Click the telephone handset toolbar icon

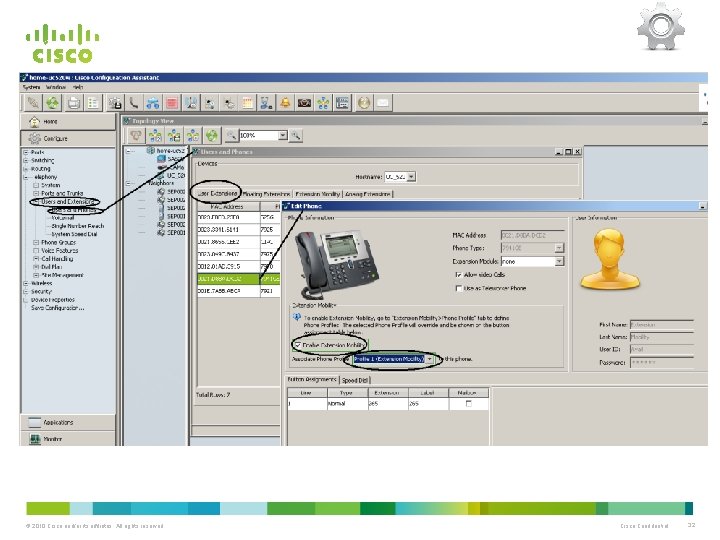pos(134,103)
